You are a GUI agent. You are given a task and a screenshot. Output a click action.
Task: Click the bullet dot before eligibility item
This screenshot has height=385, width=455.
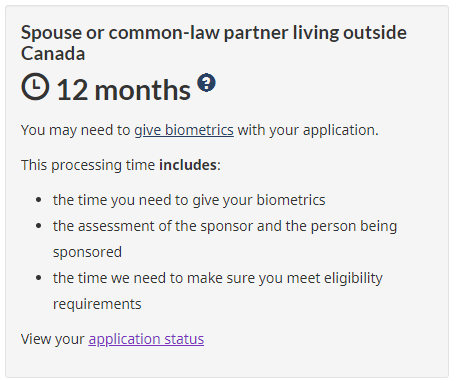coord(39,278)
